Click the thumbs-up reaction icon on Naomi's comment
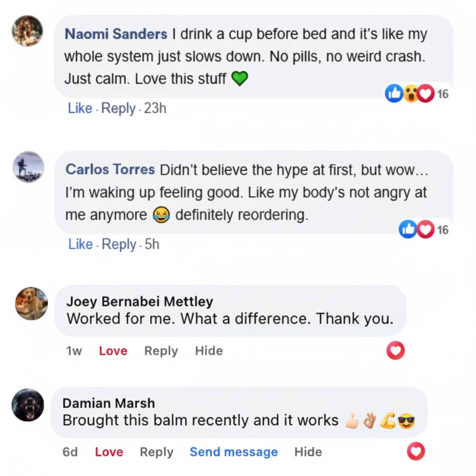This screenshot has height=476, width=476. coord(394,94)
